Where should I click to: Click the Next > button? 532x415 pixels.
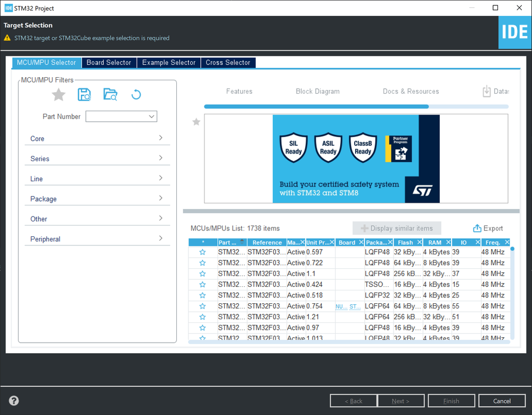pyautogui.click(x=400, y=401)
